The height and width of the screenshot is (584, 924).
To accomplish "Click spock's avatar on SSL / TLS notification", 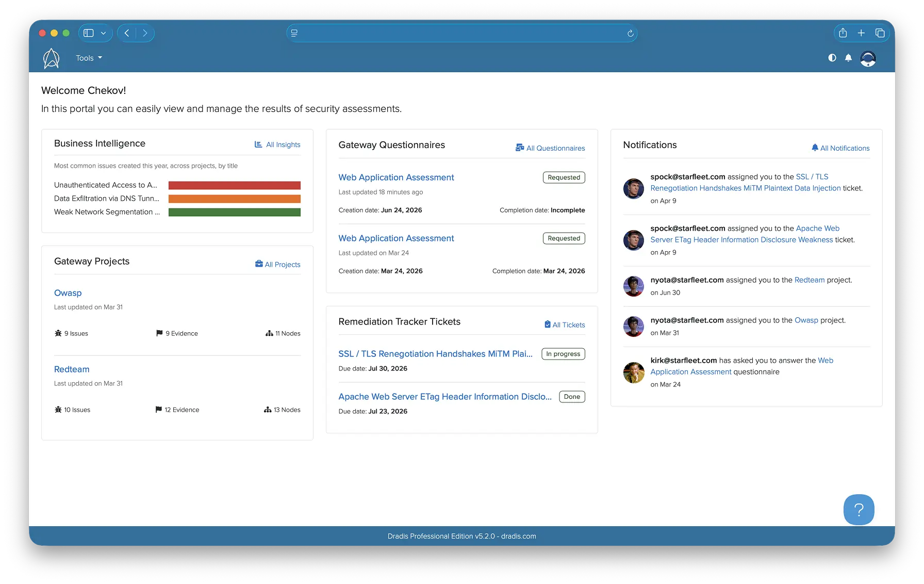I will point(634,189).
